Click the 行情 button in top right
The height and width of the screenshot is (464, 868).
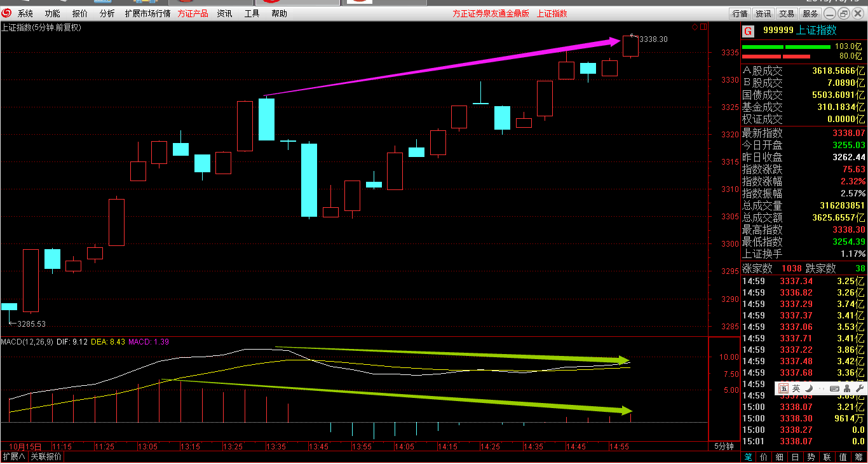tap(740, 13)
